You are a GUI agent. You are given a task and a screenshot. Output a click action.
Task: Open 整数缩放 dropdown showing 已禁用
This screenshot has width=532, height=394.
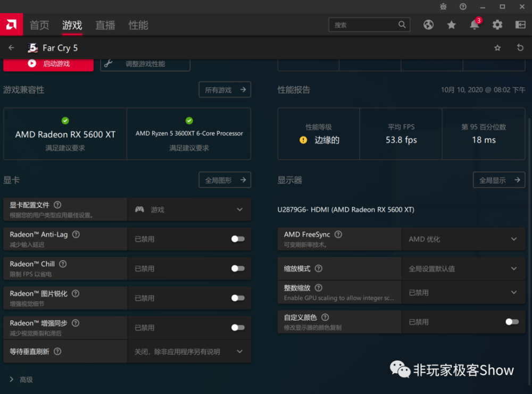point(463,292)
